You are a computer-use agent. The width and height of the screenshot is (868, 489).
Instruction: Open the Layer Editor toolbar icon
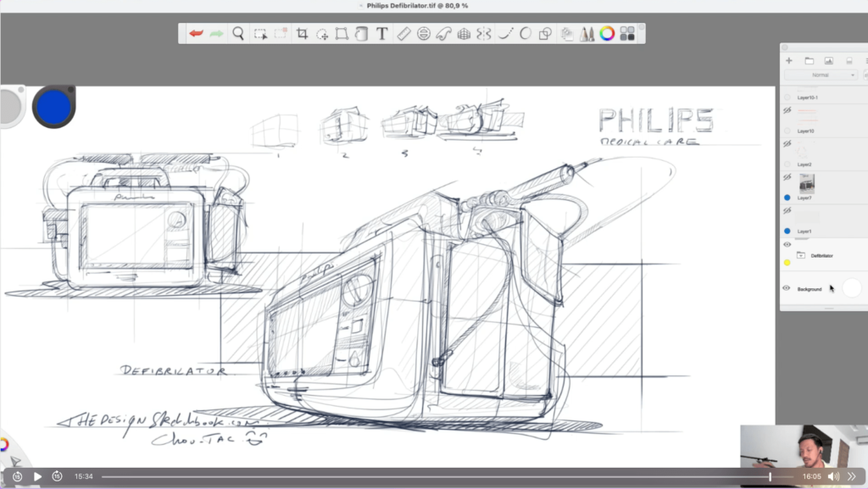(x=567, y=34)
